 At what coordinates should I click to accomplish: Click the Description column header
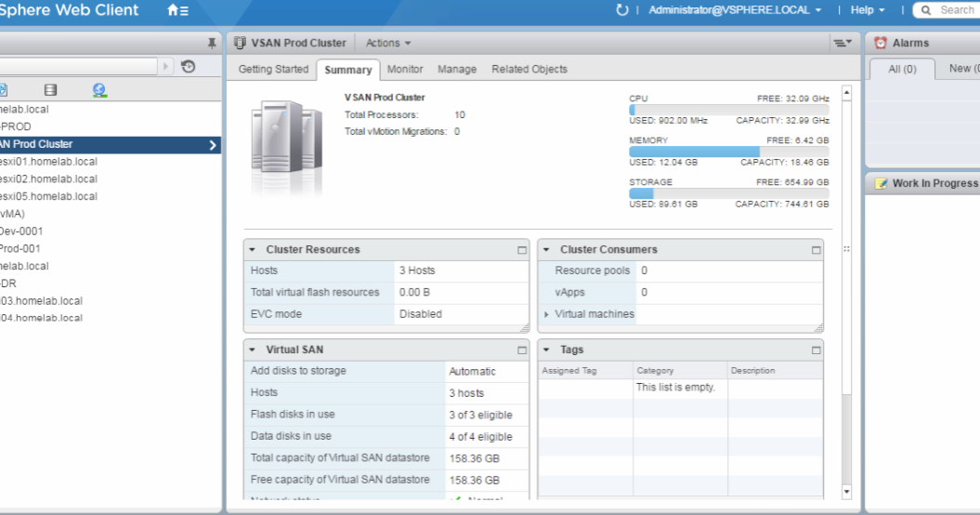click(x=775, y=371)
